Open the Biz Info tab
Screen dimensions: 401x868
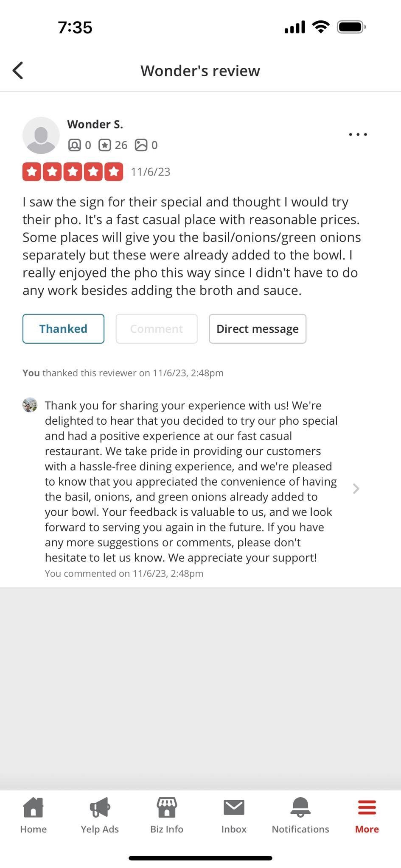[x=167, y=816]
